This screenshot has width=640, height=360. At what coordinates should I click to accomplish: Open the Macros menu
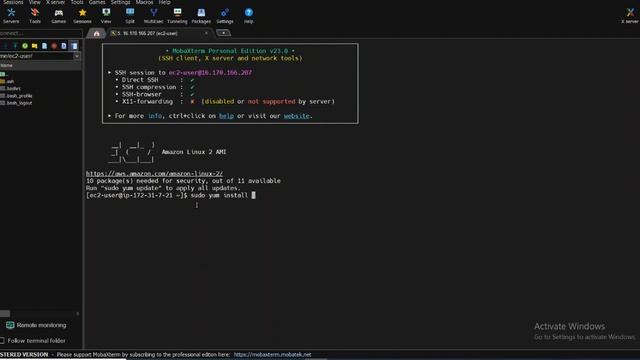(x=144, y=2)
